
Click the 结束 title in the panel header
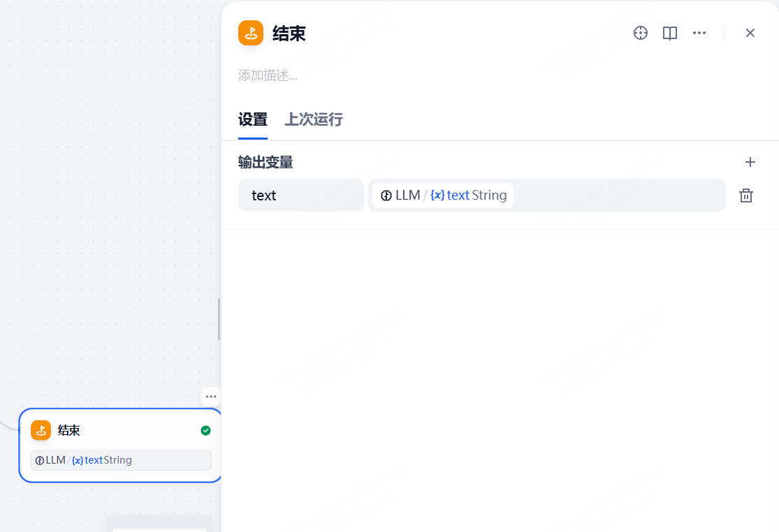289,33
